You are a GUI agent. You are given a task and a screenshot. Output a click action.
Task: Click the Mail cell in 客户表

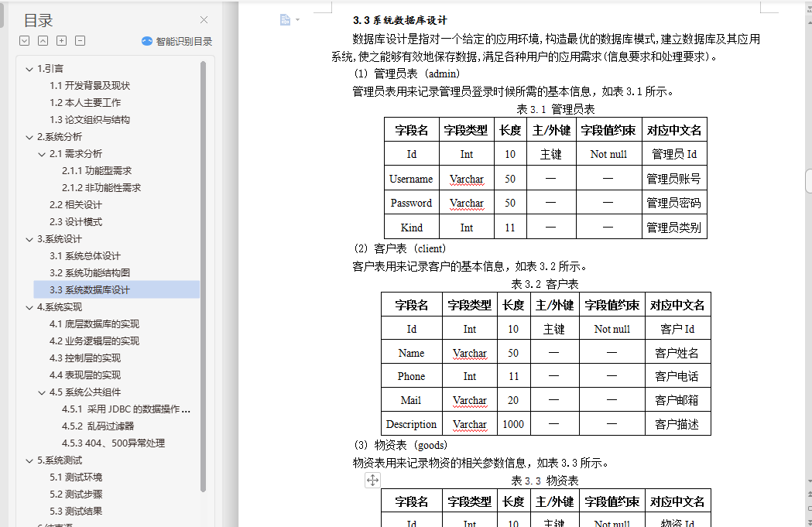(x=411, y=400)
